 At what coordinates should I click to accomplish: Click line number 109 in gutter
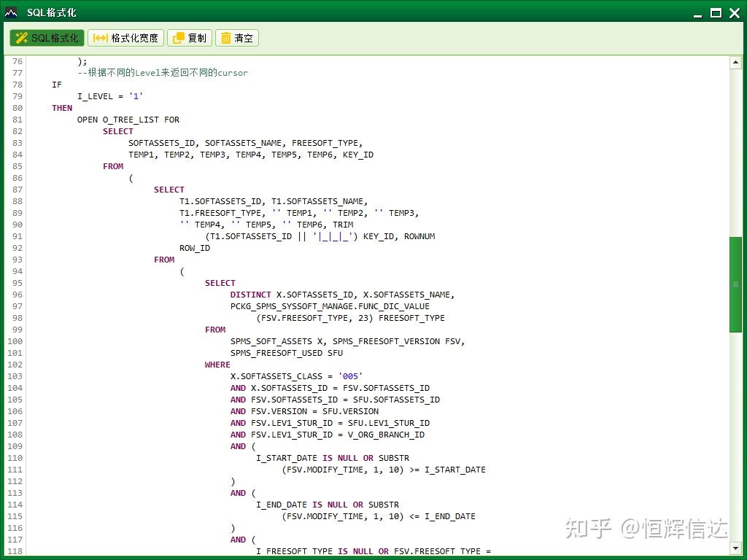pyautogui.click(x=15, y=446)
